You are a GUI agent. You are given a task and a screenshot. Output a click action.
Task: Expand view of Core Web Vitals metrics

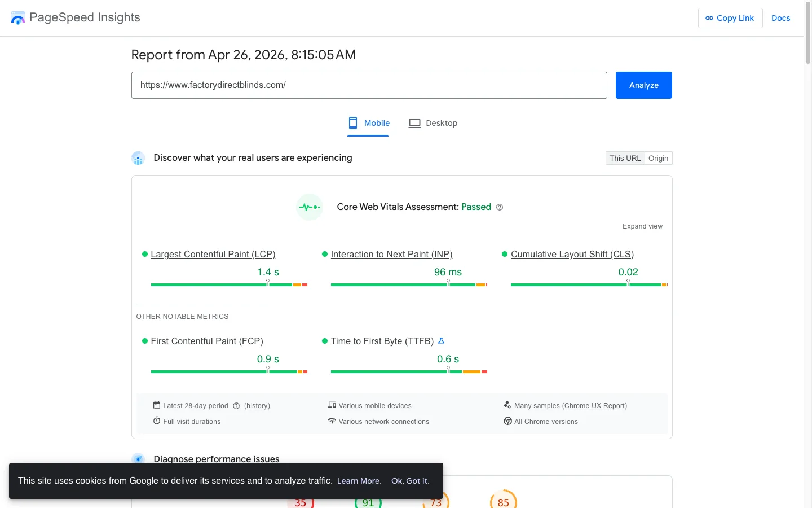(642, 226)
